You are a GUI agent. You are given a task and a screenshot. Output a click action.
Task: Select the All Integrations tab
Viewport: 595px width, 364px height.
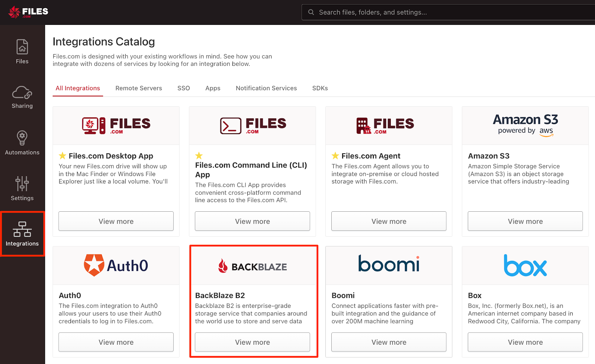[x=78, y=88]
